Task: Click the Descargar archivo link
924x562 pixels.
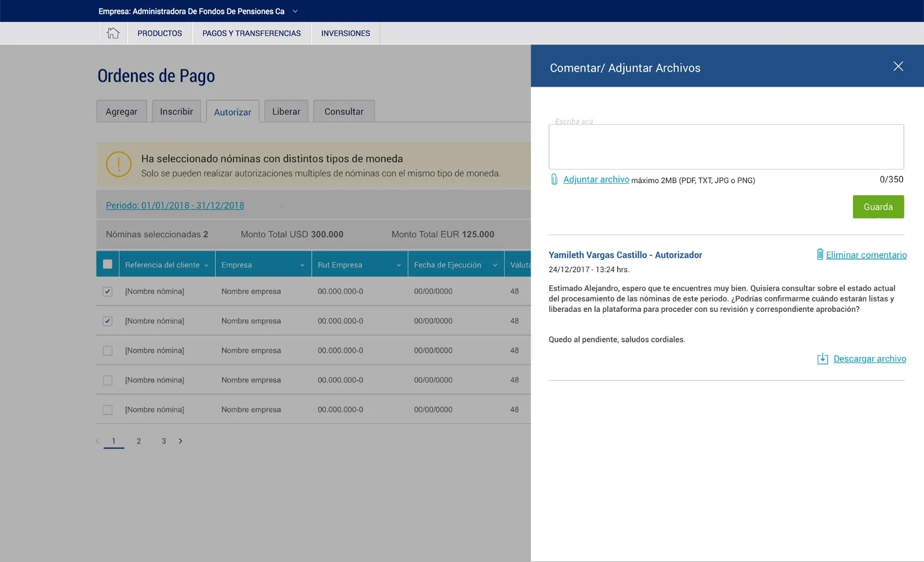Action: 870,359
